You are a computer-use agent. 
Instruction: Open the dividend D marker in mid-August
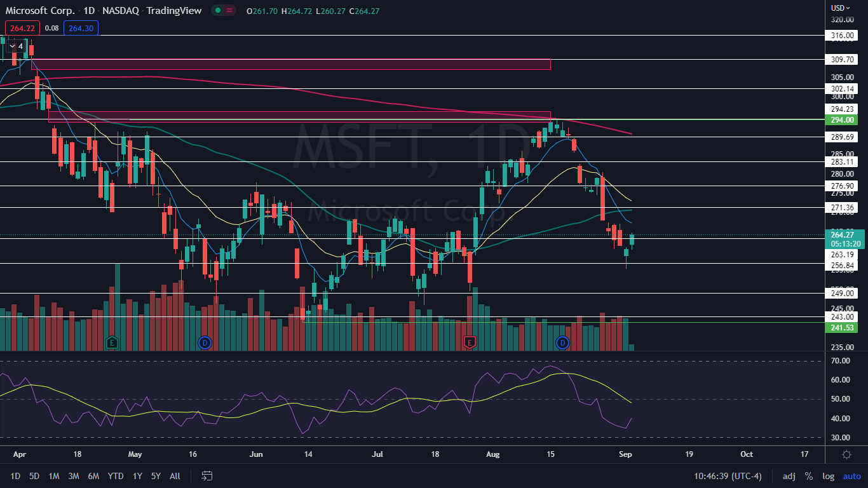pyautogui.click(x=562, y=342)
